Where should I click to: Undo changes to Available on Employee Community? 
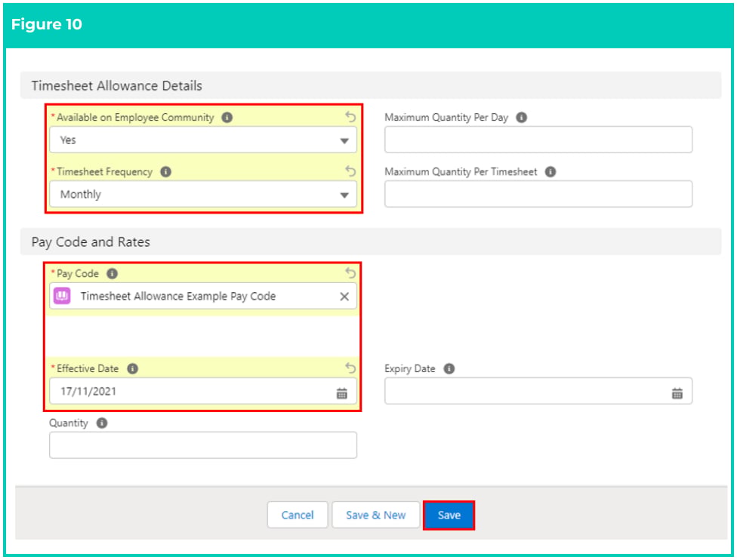pyautogui.click(x=350, y=116)
